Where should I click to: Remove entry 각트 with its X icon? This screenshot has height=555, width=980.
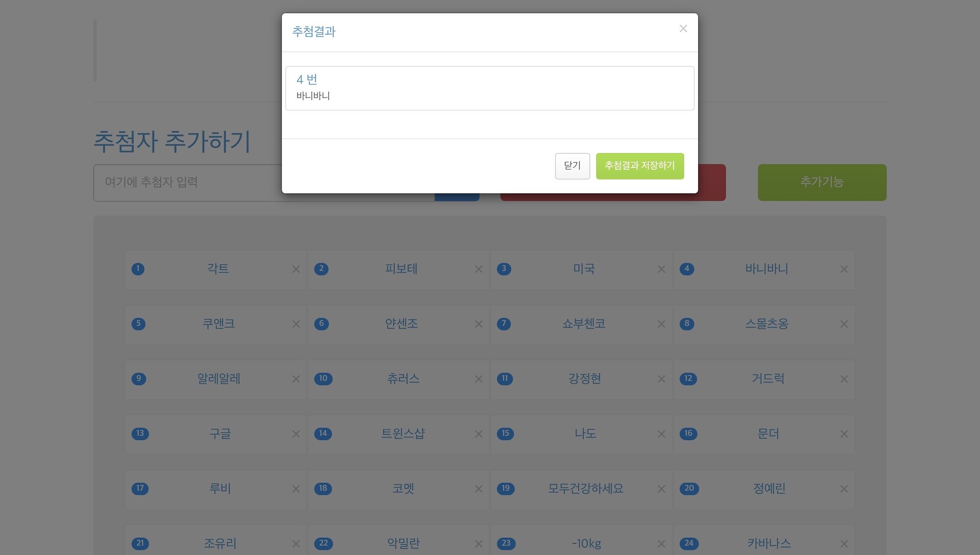point(296,269)
